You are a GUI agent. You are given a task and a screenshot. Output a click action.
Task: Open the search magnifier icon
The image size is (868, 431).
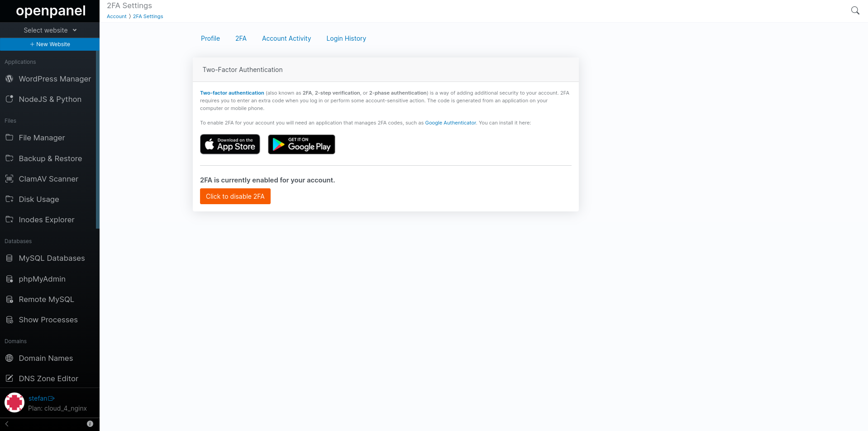pos(855,10)
